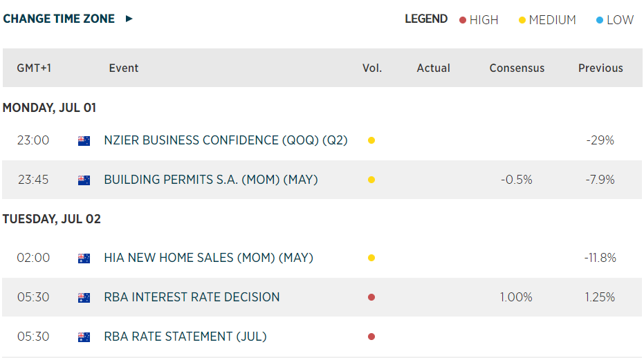Open the Building Permits S.A. (MoM) event
This screenshot has height=358, width=644.
(x=210, y=180)
